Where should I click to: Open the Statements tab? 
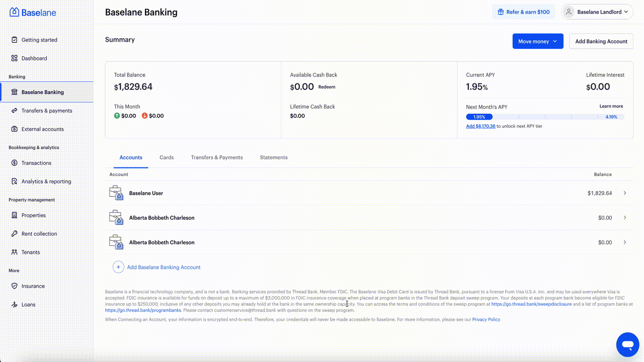(x=274, y=157)
